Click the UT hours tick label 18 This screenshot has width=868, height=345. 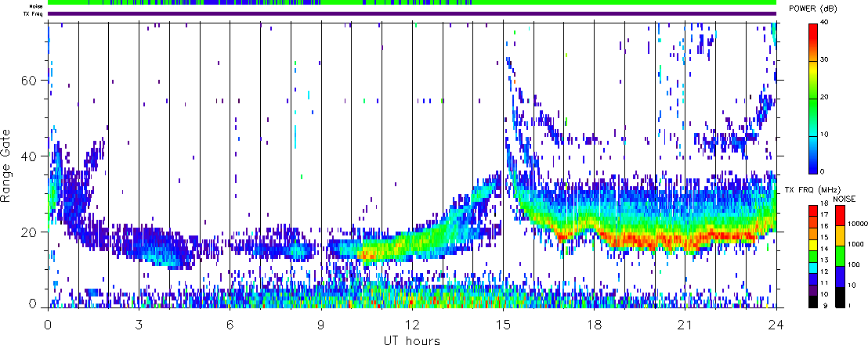(594, 324)
